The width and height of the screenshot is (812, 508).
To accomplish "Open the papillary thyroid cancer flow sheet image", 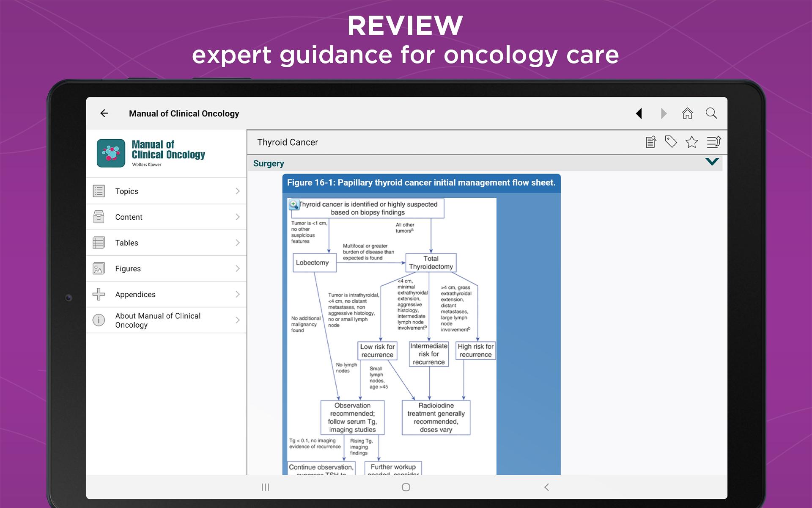I will click(x=391, y=337).
